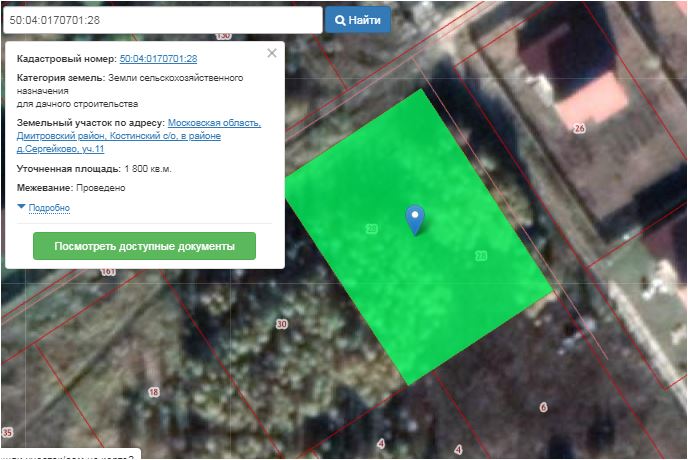Click parcel label 130 near search bar
This screenshot has height=460, width=688.
222,35
